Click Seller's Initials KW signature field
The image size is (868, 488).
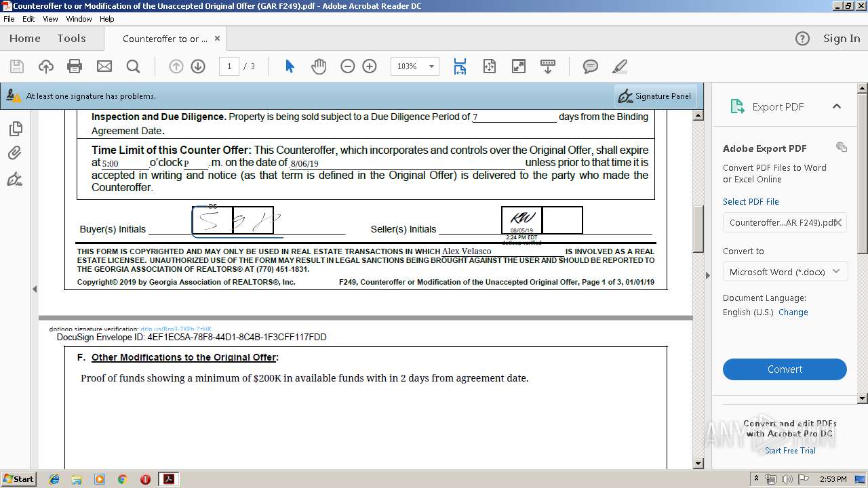[x=521, y=220]
